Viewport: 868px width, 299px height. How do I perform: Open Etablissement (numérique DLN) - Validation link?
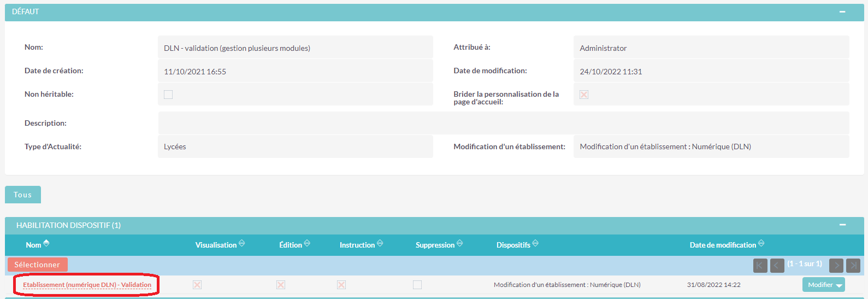tap(87, 285)
